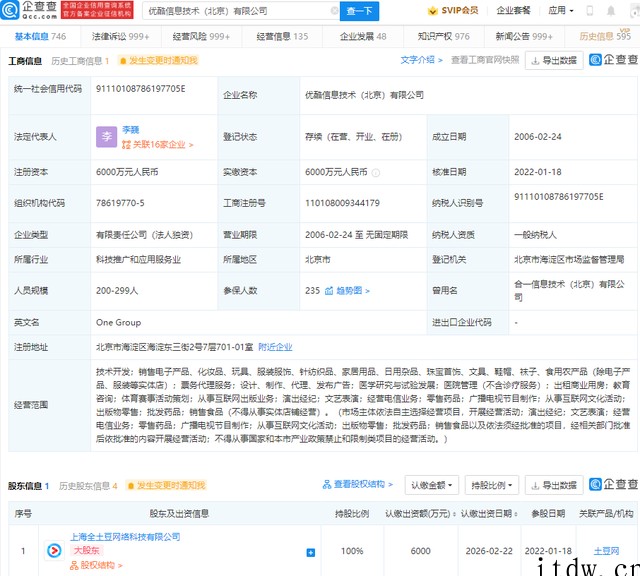Image resolution: width=640 pixels, height=576 pixels.
Task: Open the 土豆网 related product link
Action: pyautogui.click(x=606, y=551)
